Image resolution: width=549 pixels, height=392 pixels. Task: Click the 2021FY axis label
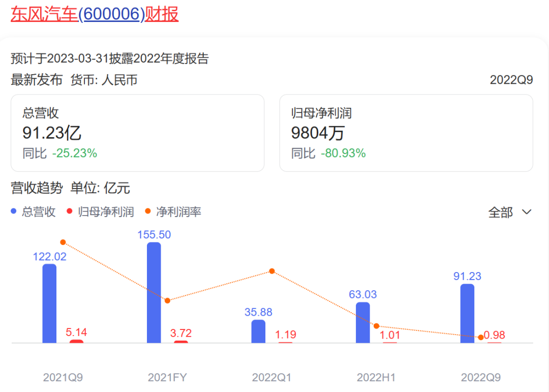tap(167, 378)
